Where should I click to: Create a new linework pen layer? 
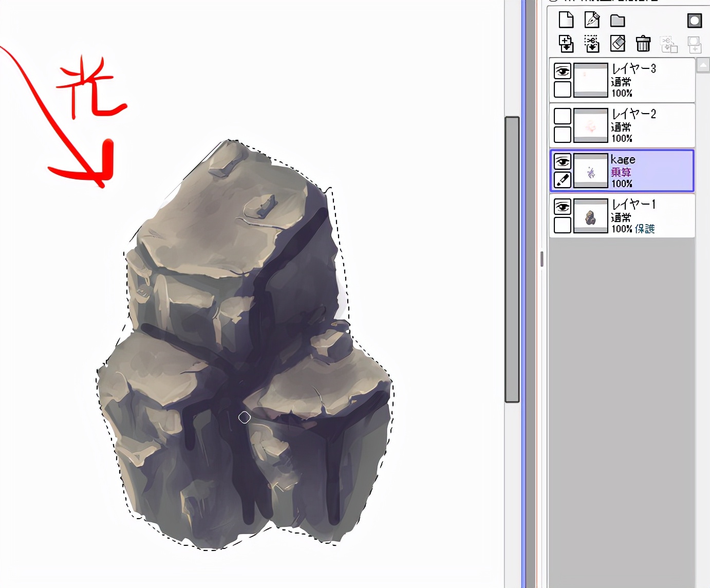[592, 20]
